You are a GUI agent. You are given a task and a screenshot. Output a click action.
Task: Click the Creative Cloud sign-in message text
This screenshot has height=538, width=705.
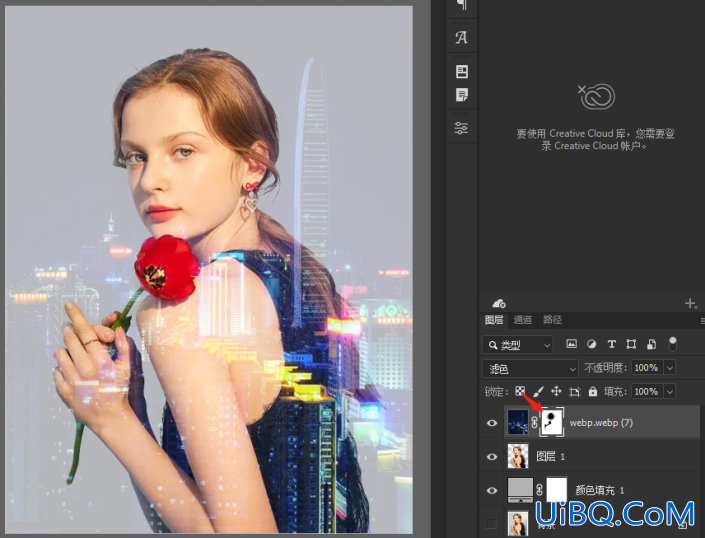[595, 139]
